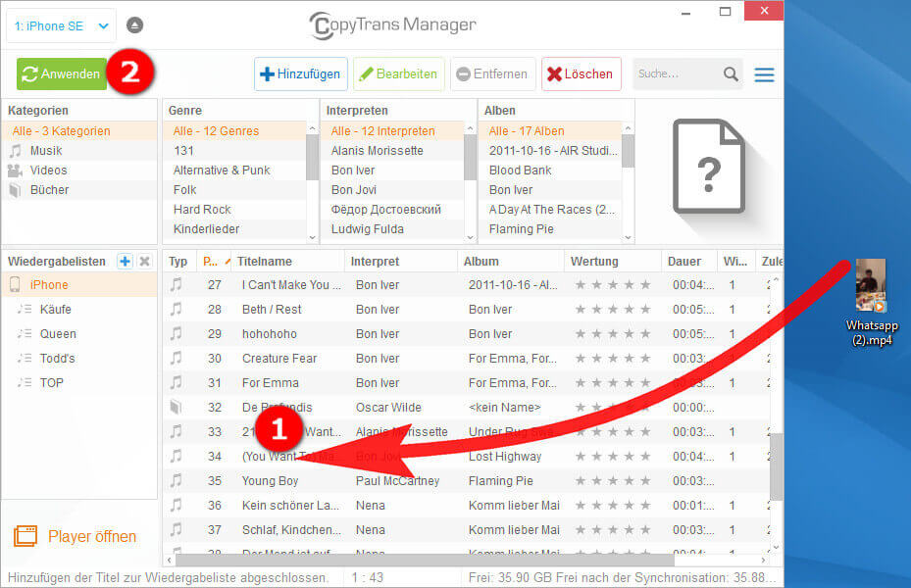Select the Bücher category
Image resolution: width=911 pixels, height=588 pixels.
(79, 190)
